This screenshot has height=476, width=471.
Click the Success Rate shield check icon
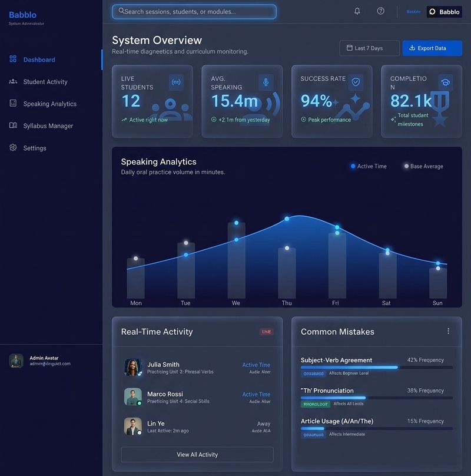click(x=356, y=82)
